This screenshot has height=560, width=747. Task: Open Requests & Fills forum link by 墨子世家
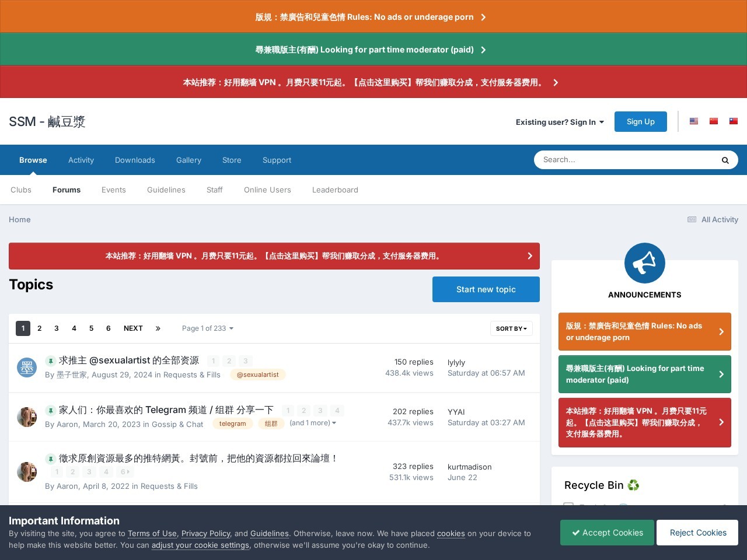coord(192,374)
